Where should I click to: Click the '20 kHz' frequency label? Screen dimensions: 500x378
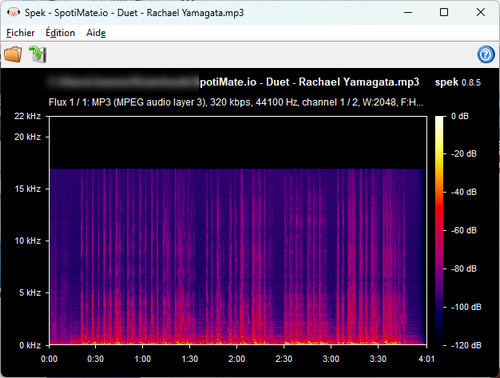[27, 137]
